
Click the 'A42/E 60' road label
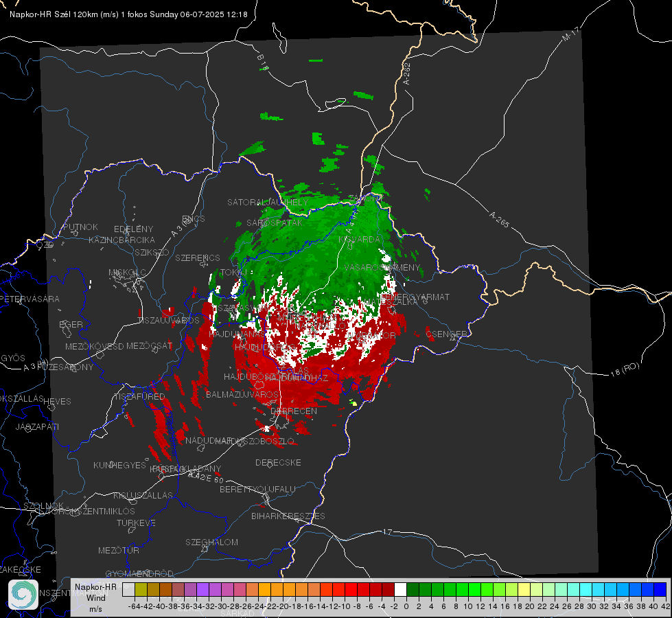click(x=207, y=477)
